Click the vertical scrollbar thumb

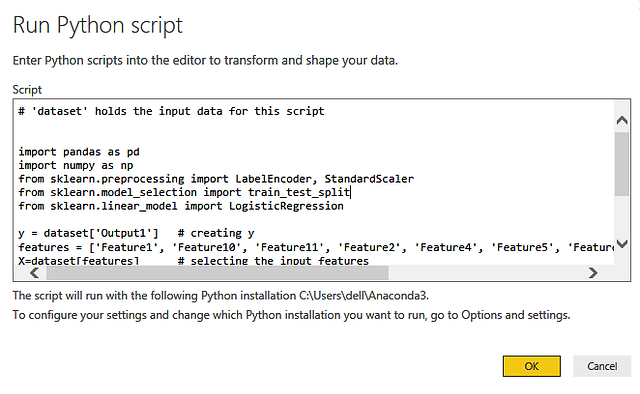622,164
